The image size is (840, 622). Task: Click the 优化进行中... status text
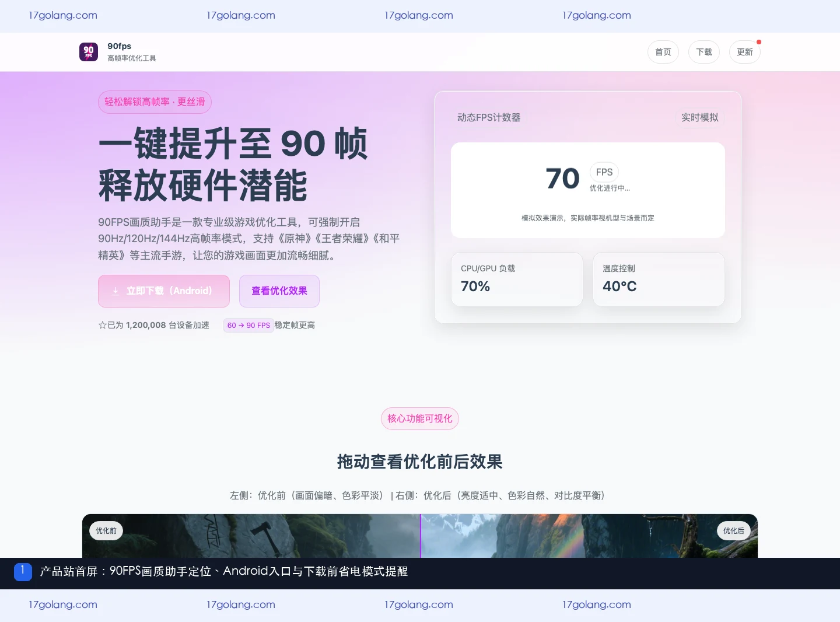coord(610,188)
